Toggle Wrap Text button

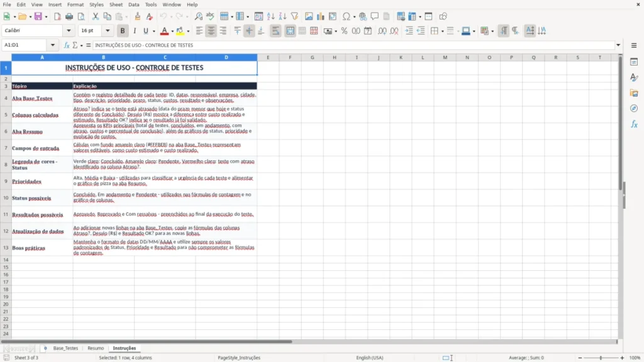pos(275,31)
